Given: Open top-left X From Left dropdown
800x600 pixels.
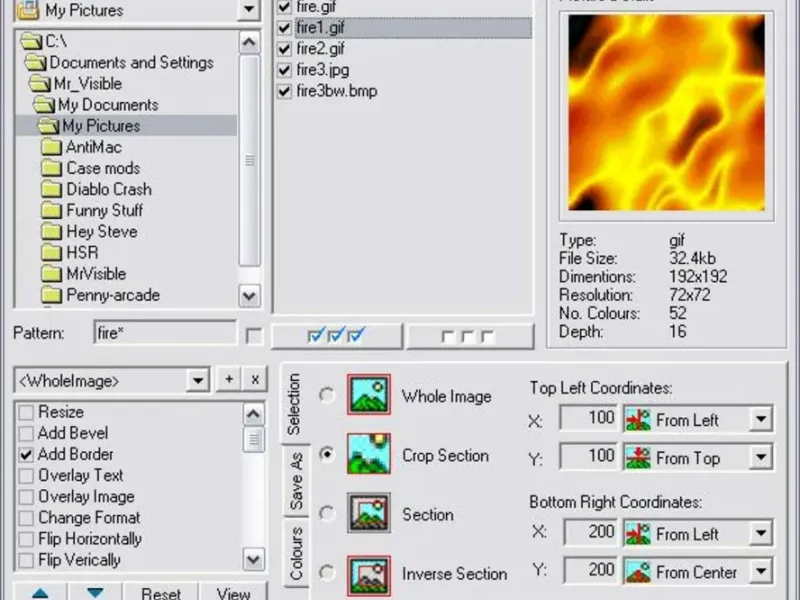Looking at the screenshot, I should click(x=761, y=419).
